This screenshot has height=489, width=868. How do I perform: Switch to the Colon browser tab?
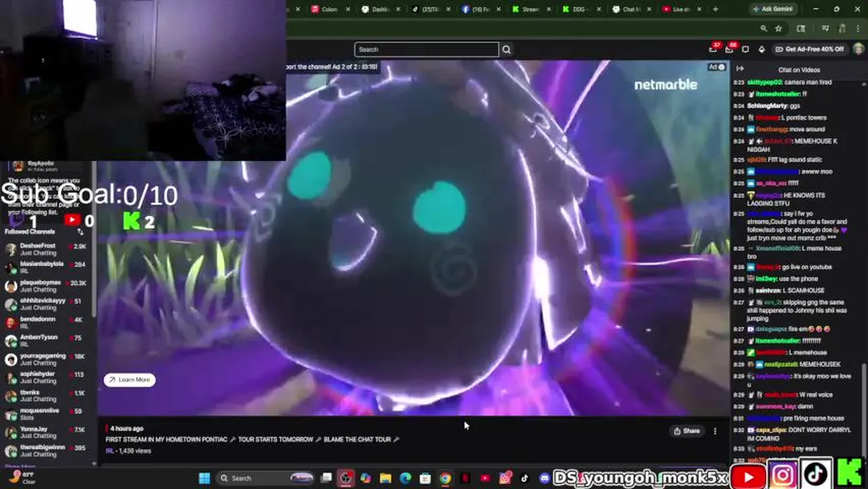coord(329,9)
